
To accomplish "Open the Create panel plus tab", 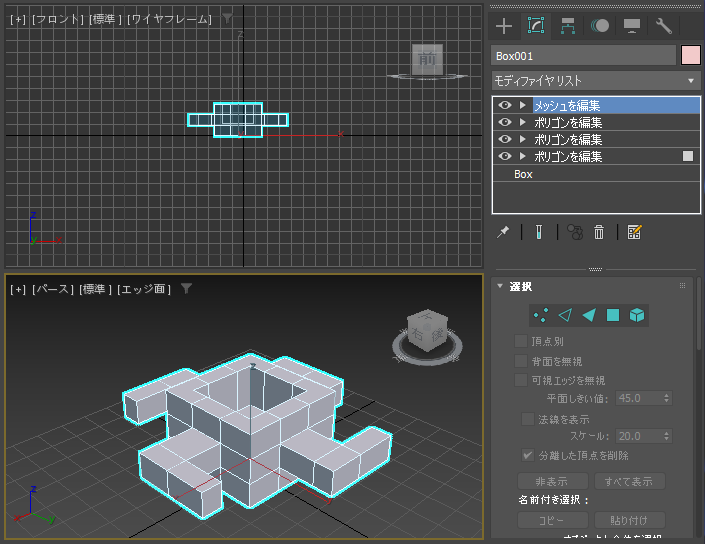I will (504, 26).
